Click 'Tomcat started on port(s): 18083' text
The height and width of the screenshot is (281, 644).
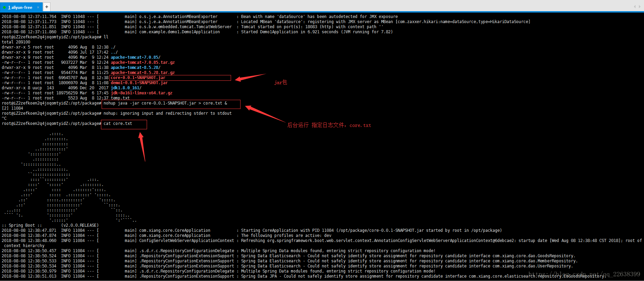pos(279,27)
